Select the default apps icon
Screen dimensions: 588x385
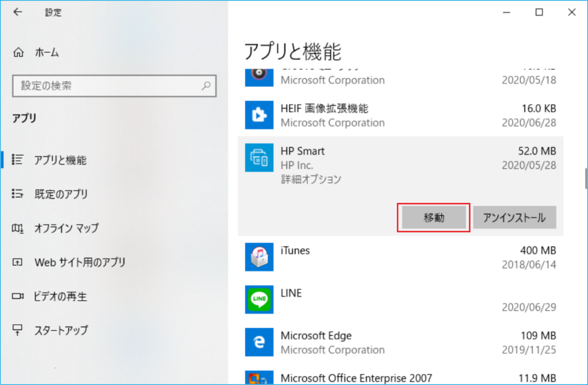tap(18, 193)
